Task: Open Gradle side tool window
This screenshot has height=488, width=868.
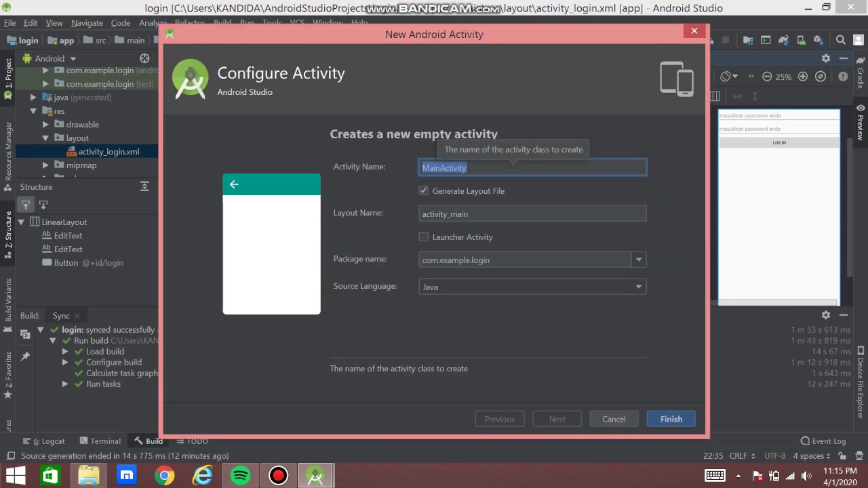Action: 860,73
